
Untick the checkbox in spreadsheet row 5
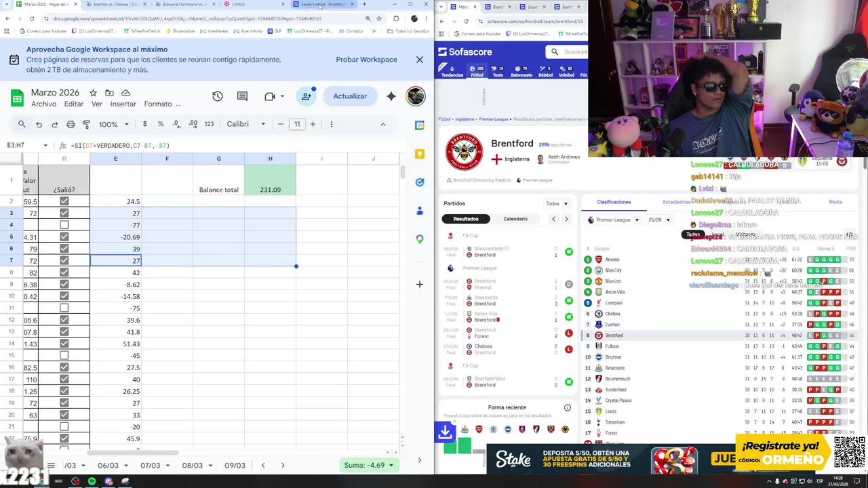point(64,237)
